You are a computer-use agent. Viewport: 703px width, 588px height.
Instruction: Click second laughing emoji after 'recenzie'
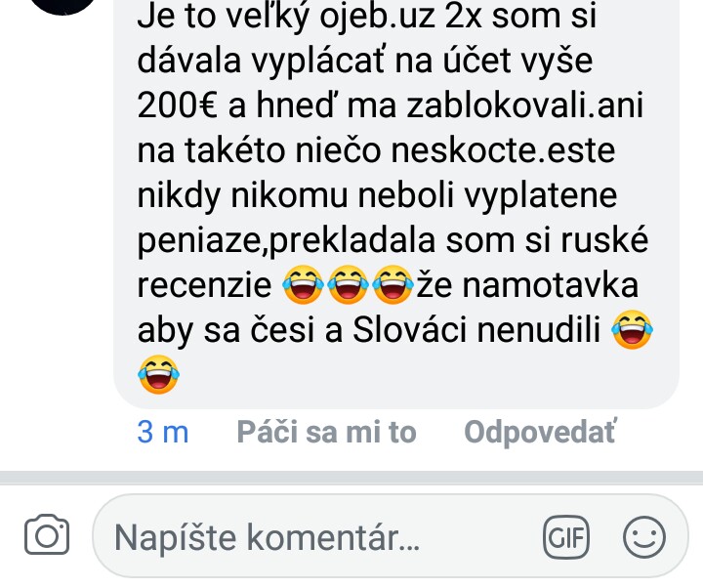(x=348, y=284)
